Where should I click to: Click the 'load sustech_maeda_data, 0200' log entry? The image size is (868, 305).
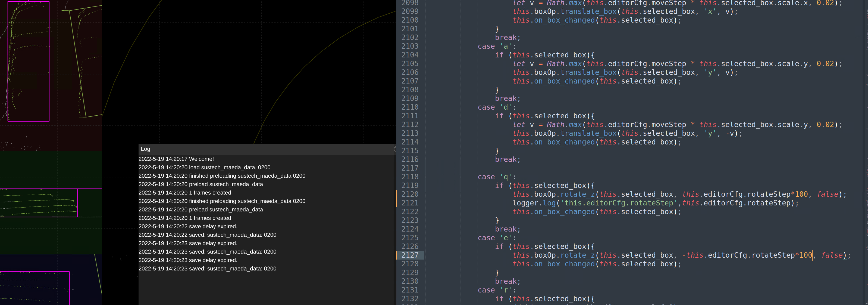click(204, 167)
